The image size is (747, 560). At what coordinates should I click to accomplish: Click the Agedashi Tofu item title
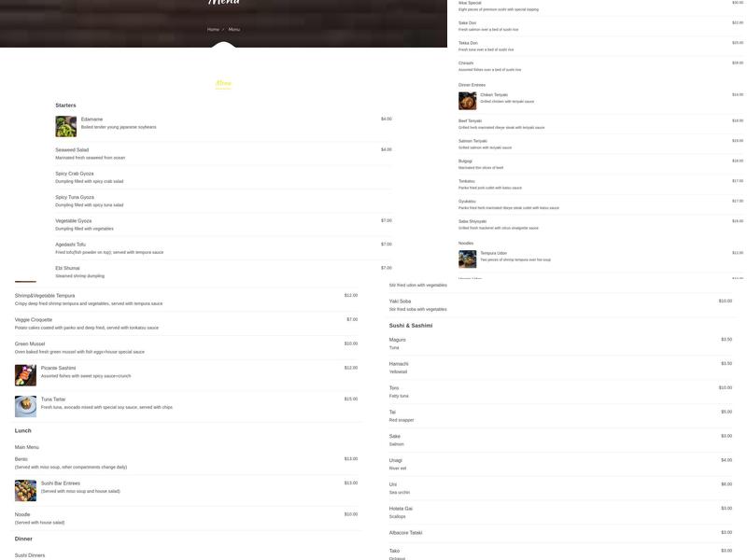click(71, 245)
